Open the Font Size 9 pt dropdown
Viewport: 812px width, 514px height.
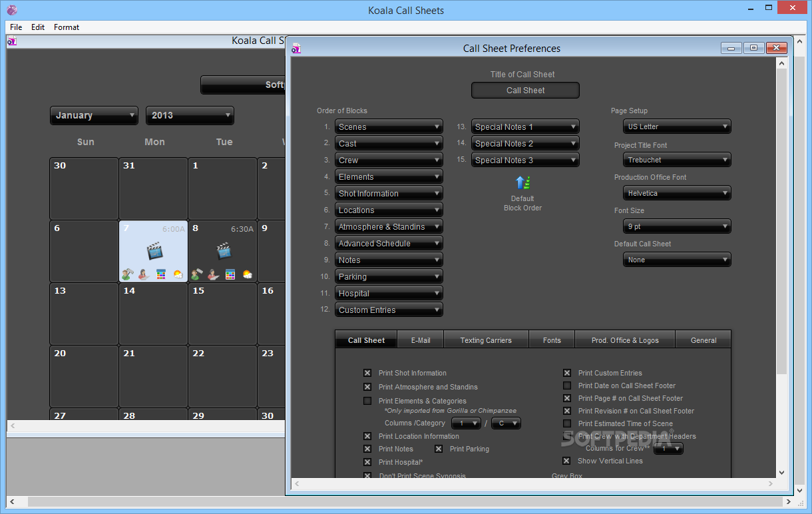tap(677, 226)
